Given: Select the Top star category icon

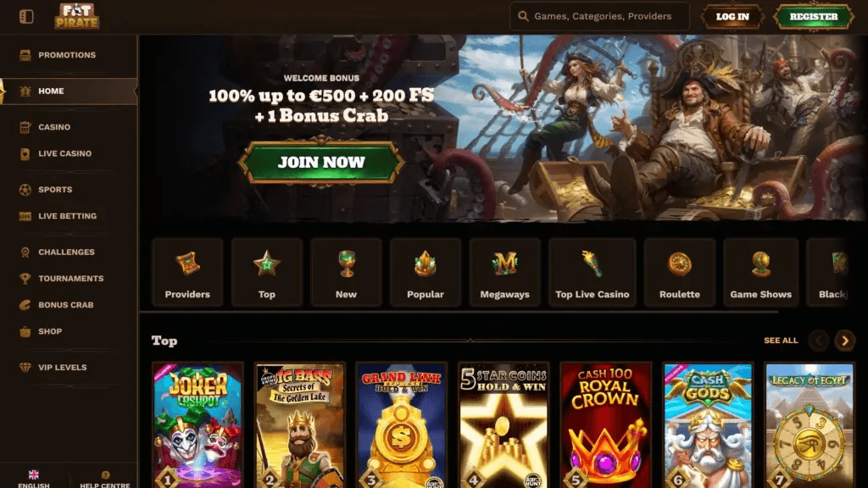Looking at the screenshot, I should pyautogui.click(x=267, y=264).
